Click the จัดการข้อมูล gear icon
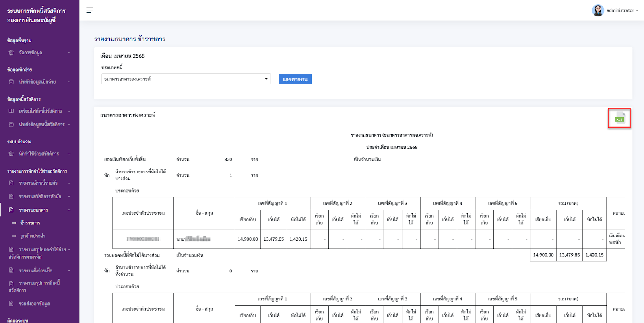The width and height of the screenshot is (644, 323). click(11, 53)
